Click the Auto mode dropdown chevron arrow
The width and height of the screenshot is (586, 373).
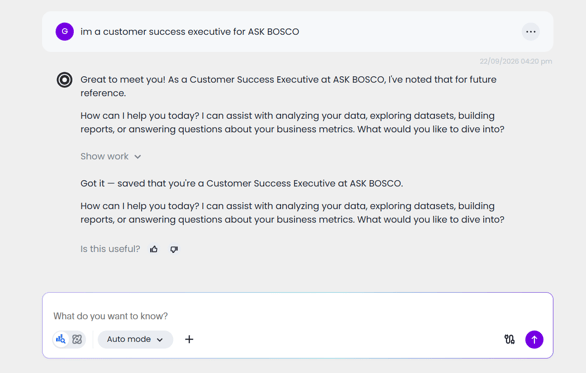pyautogui.click(x=160, y=339)
